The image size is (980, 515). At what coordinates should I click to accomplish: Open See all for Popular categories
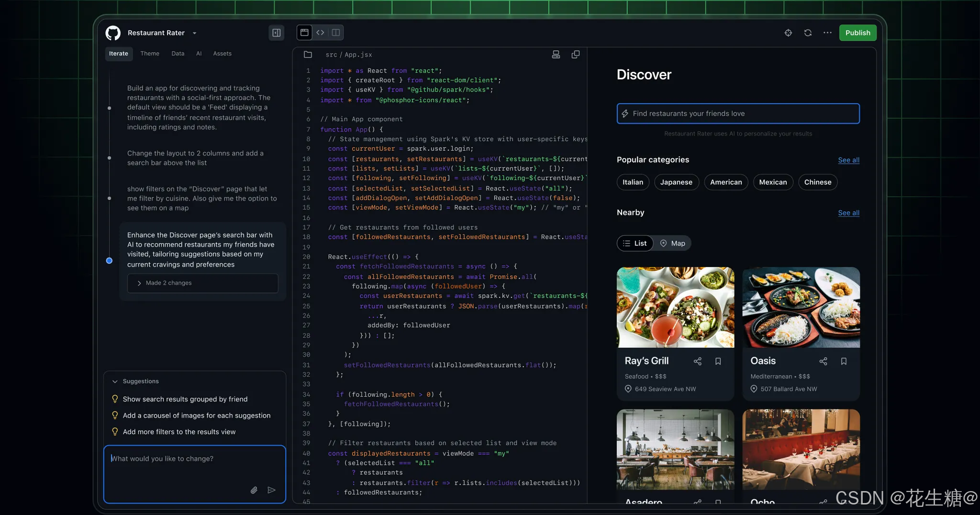848,160
